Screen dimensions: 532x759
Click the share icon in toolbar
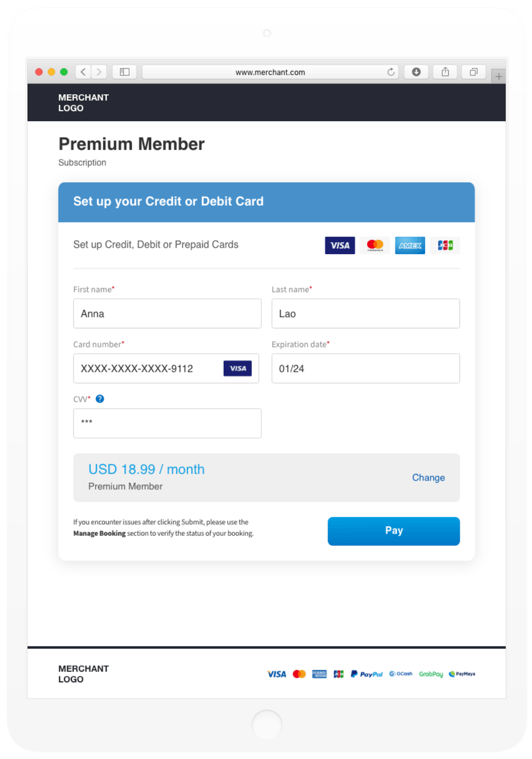(x=445, y=72)
